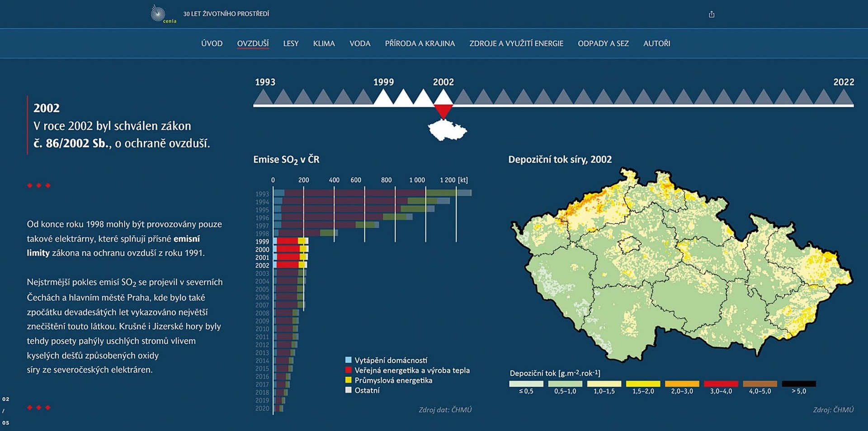
Task: Click the red Veřejná energetika legend swatch
Action: (348, 370)
